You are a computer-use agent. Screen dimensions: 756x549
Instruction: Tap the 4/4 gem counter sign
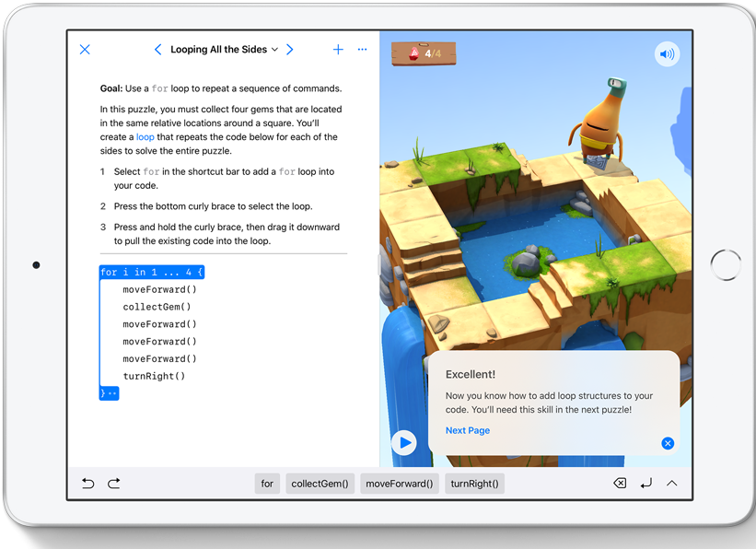click(x=424, y=53)
